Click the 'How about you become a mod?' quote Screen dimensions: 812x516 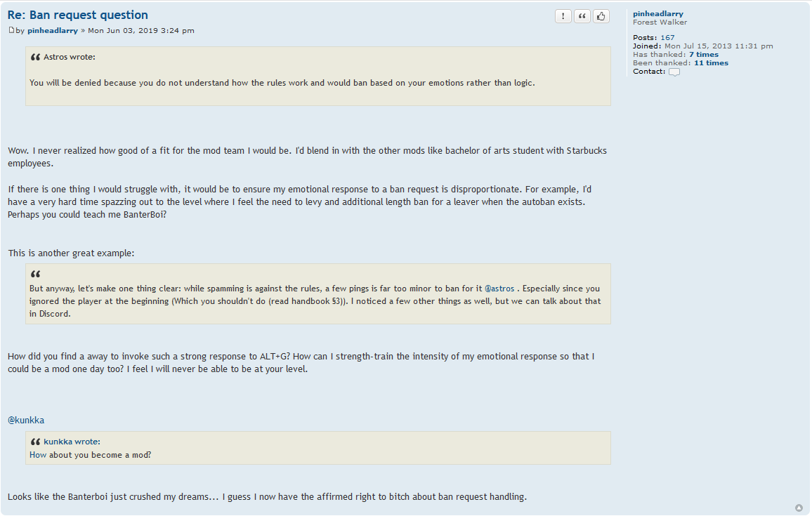coord(91,455)
